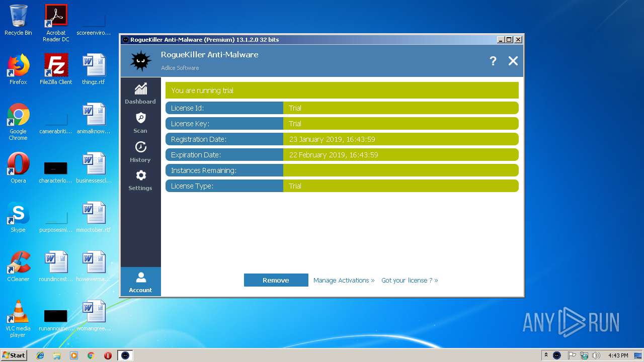Open the History section in sidebar
This screenshot has height=362, width=644.
(140, 152)
